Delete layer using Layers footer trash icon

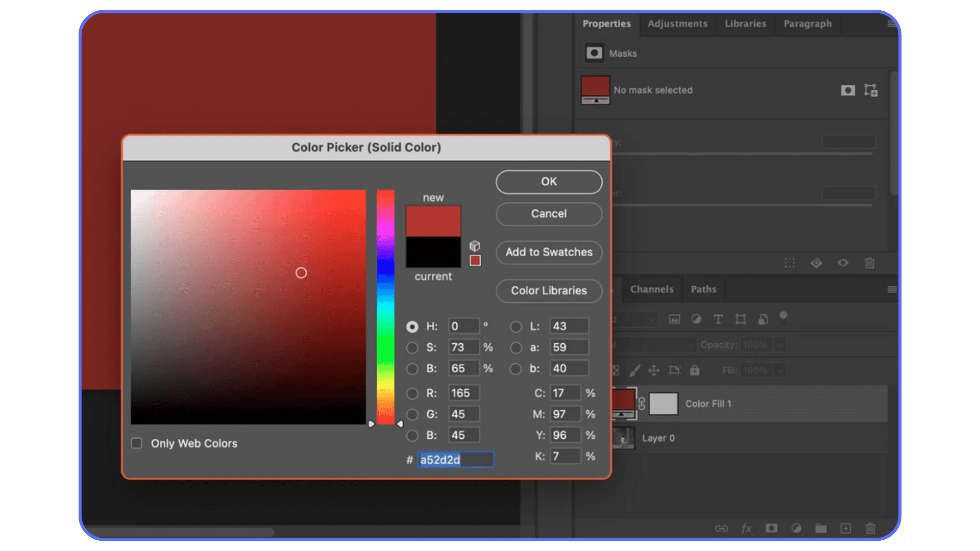point(871,529)
